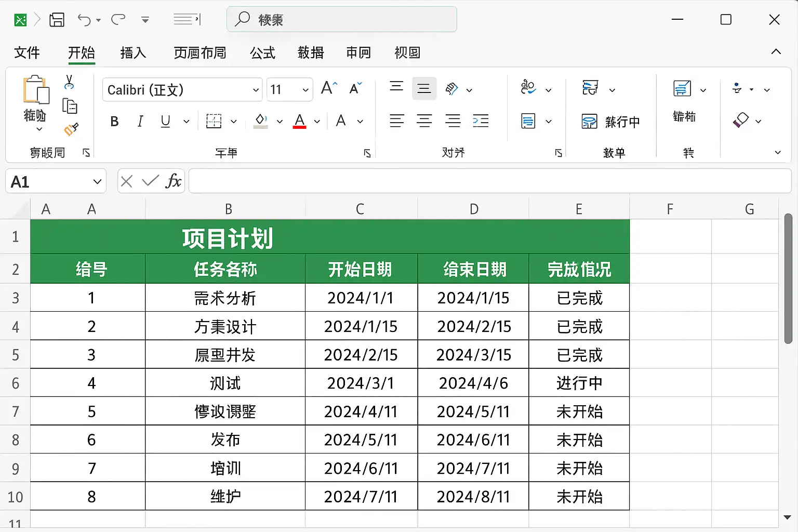
Task: Click the Save icon in title bar
Action: [x=57, y=20]
